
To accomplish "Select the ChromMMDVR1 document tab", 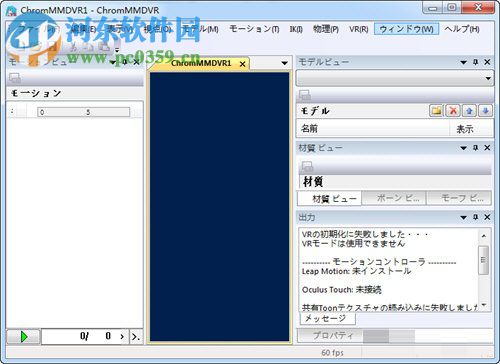I will (201, 63).
